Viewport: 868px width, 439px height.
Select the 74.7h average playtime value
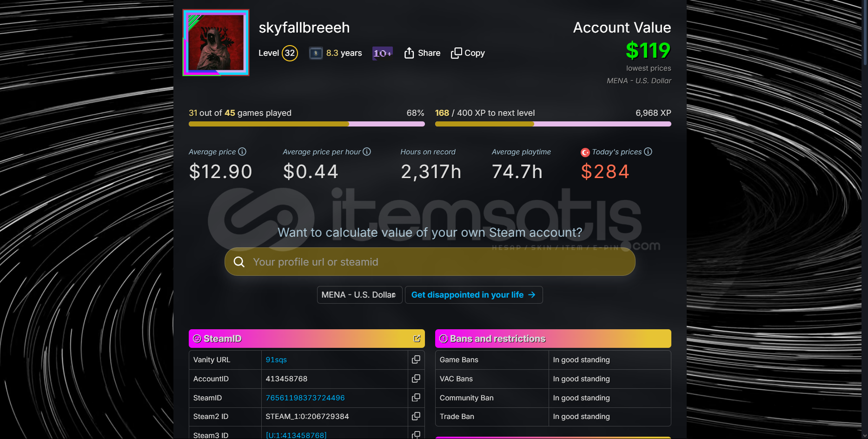[x=517, y=172]
